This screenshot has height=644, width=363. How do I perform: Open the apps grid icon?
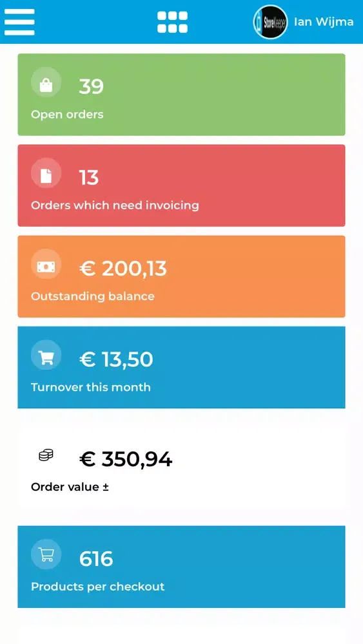pos(172,22)
